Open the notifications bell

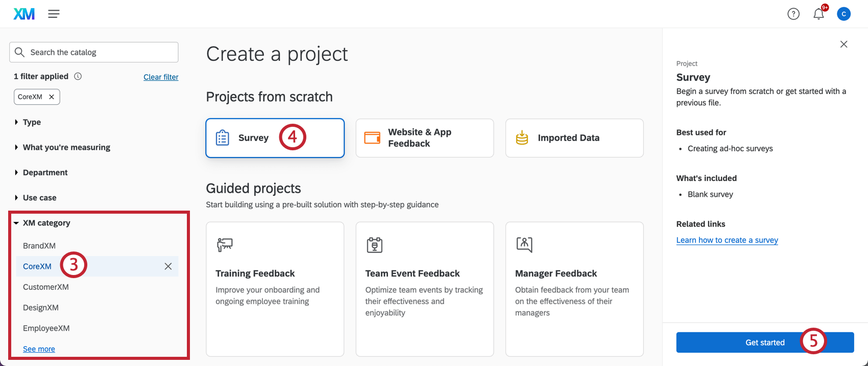(x=818, y=14)
